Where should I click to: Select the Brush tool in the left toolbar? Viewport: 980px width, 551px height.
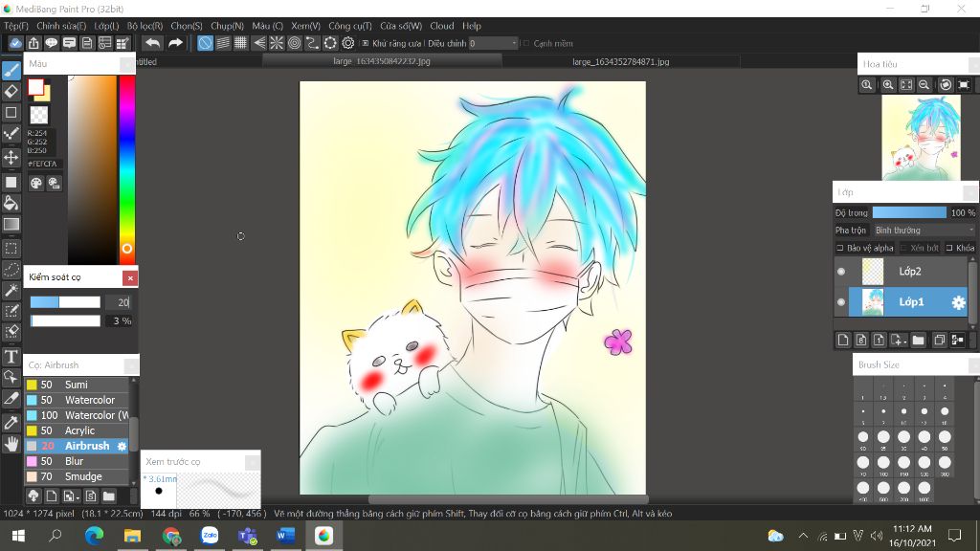pos(11,71)
